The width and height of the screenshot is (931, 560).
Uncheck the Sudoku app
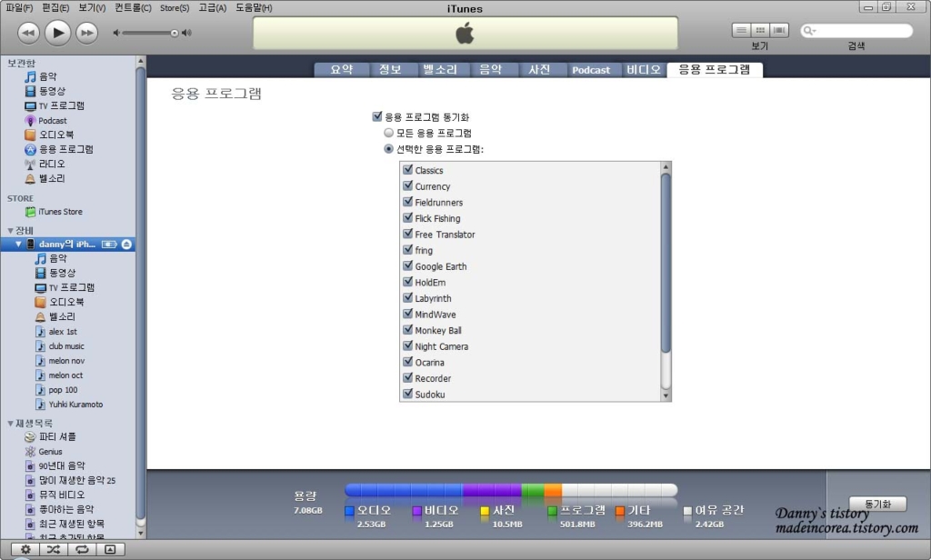coord(408,394)
